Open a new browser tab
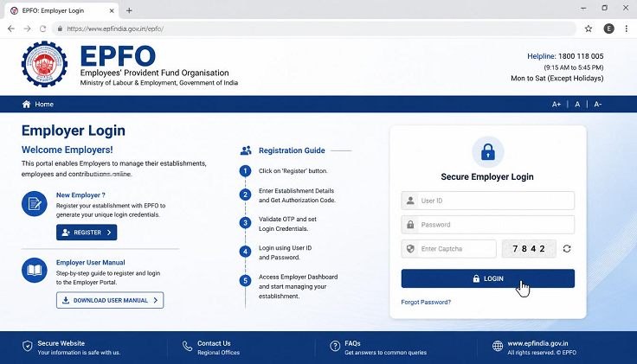Image resolution: width=637 pixels, height=364 pixels. 129,10
